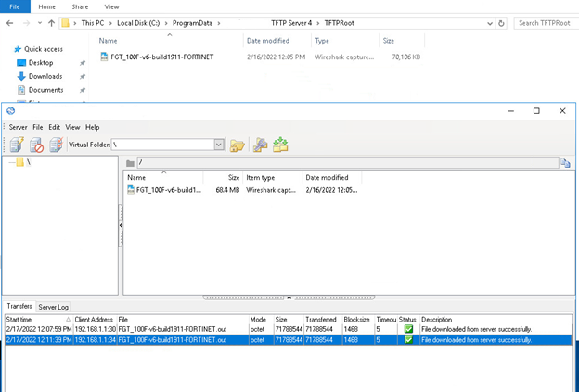Click the TFTP Server app icon in title bar
The image size is (579, 392).
click(x=11, y=110)
